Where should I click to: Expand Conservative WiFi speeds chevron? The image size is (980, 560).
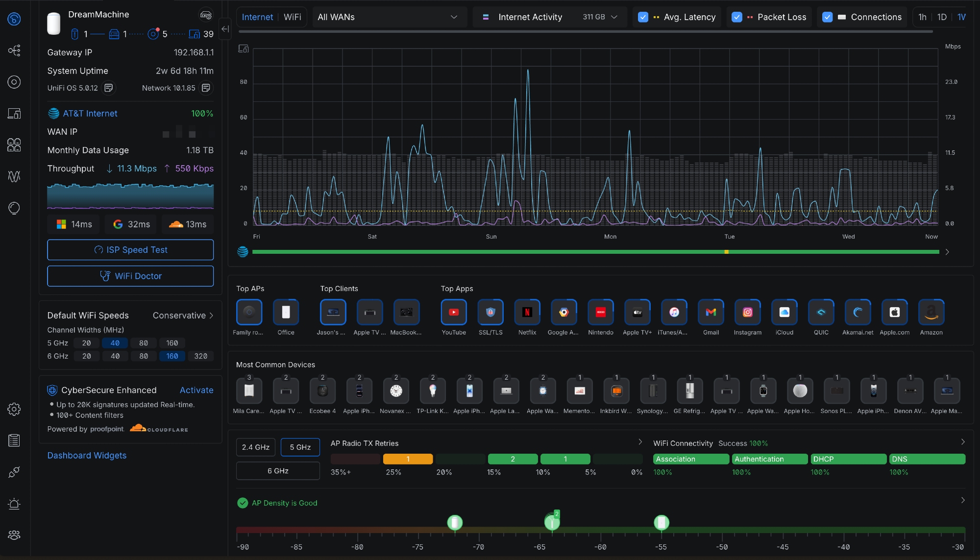pyautogui.click(x=211, y=316)
